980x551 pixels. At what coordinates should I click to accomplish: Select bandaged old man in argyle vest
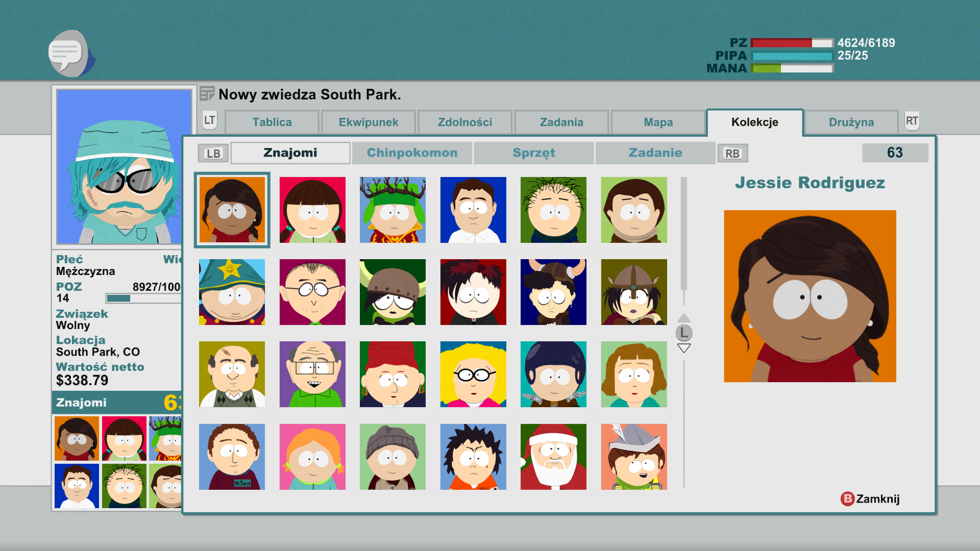pyautogui.click(x=232, y=374)
